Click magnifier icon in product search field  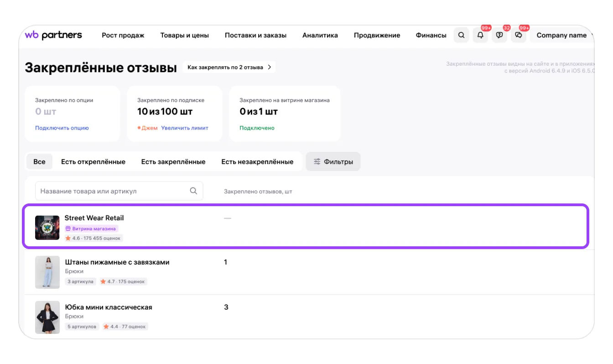click(x=193, y=191)
